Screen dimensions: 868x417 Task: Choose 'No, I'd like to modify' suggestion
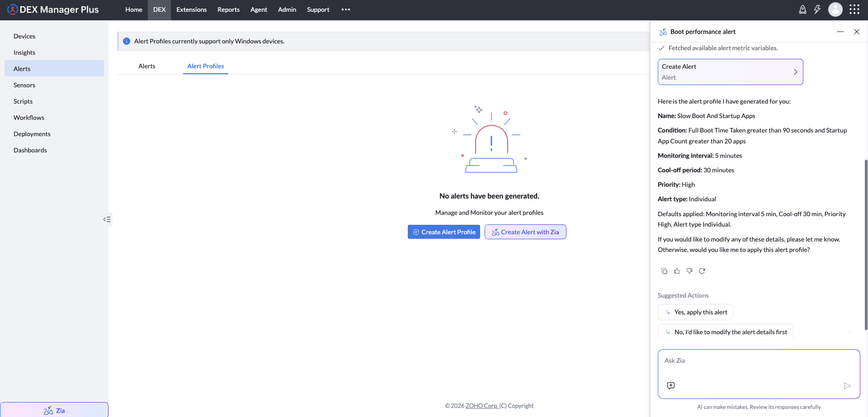tap(726, 332)
